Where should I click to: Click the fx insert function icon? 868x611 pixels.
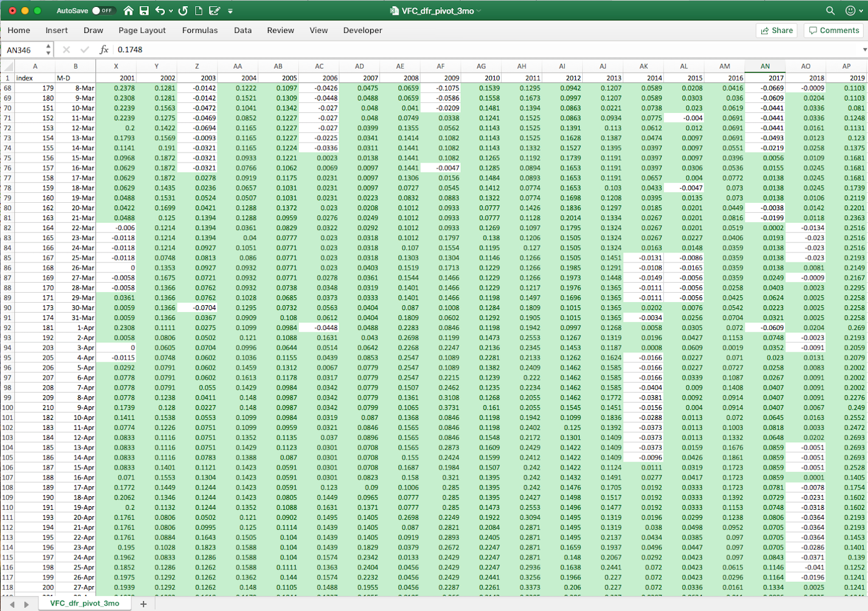[x=104, y=50]
